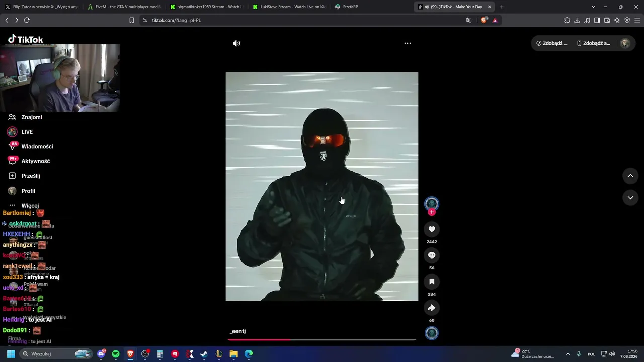Open the media playlist music note icon
644x362 pixels.
click(587, 20)
